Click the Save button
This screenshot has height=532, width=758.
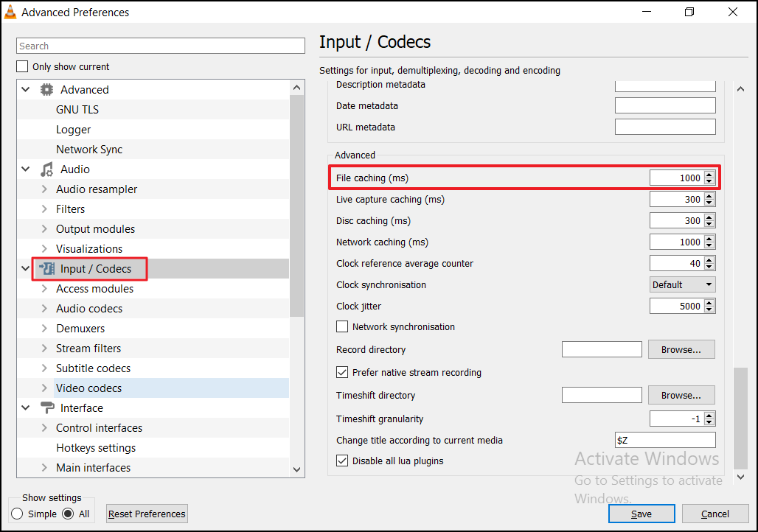click(x=641, y=514)
